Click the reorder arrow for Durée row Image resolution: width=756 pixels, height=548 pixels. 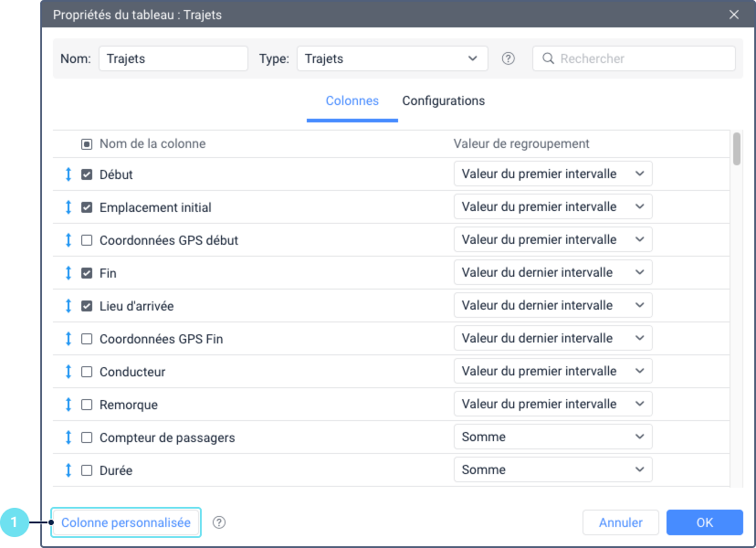[68, 470]
